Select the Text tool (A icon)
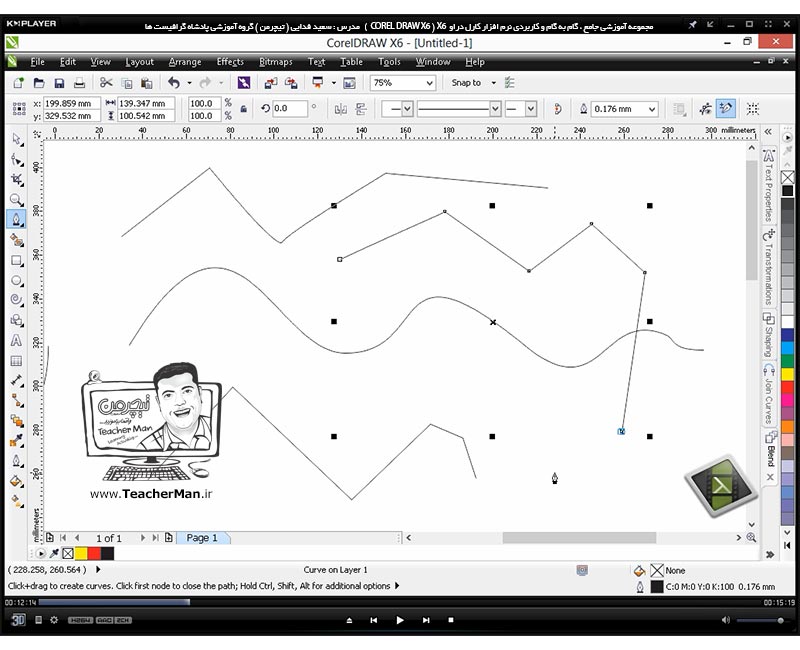The height and width of the screenshot is (650, 800). tap(16, 340)
